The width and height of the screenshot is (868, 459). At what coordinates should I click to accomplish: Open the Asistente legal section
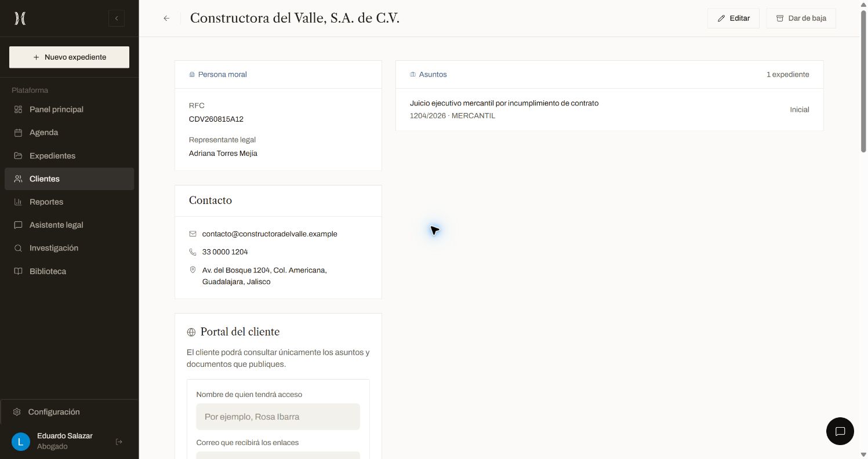69,225
